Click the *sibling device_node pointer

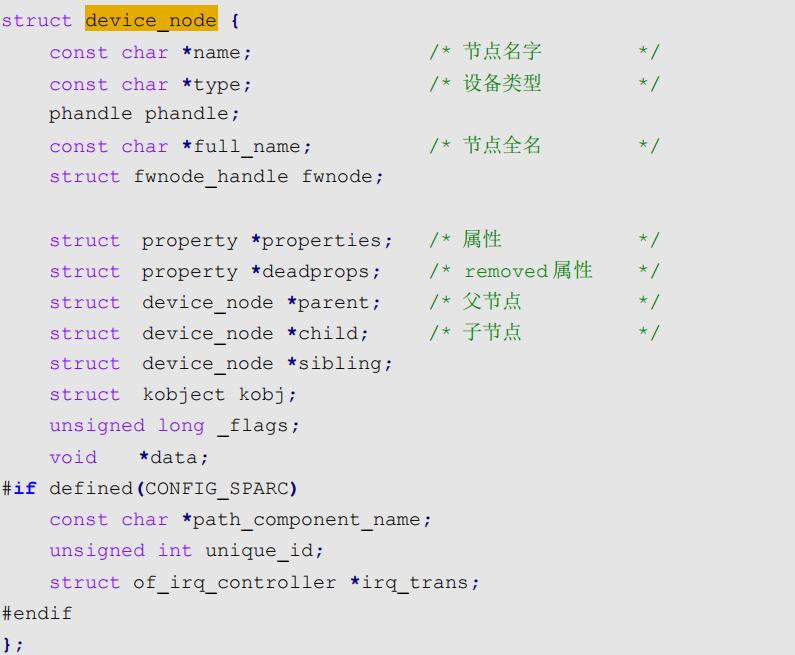[340, 364]
